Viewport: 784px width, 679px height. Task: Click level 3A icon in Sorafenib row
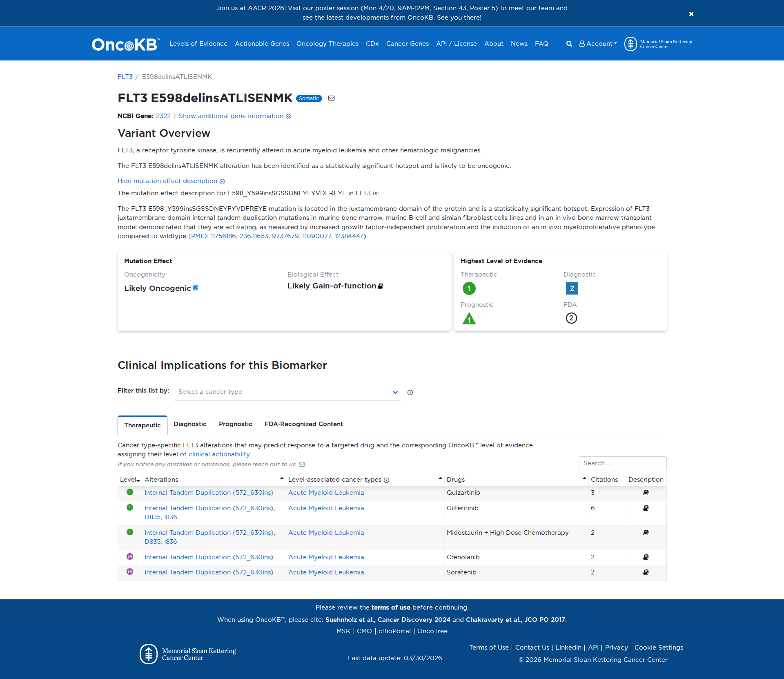[x=130, y=572]
